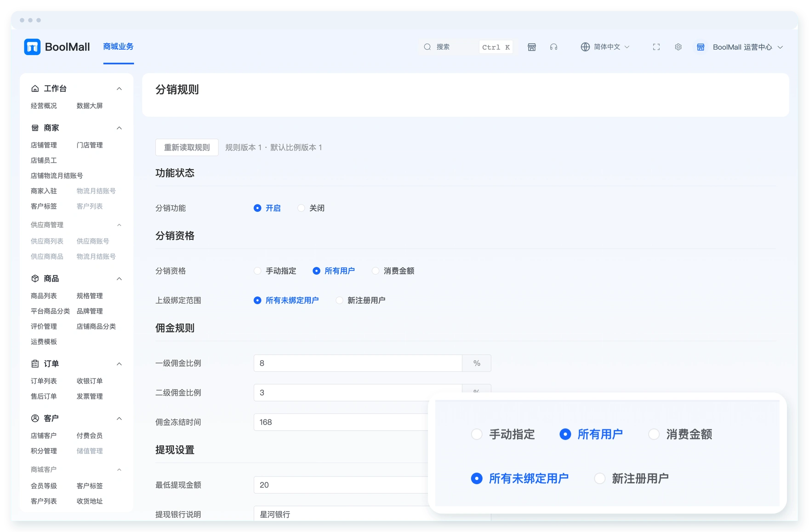Open 会员等级 in sidebar
The image size is (809, 532).
coord(44,486)
